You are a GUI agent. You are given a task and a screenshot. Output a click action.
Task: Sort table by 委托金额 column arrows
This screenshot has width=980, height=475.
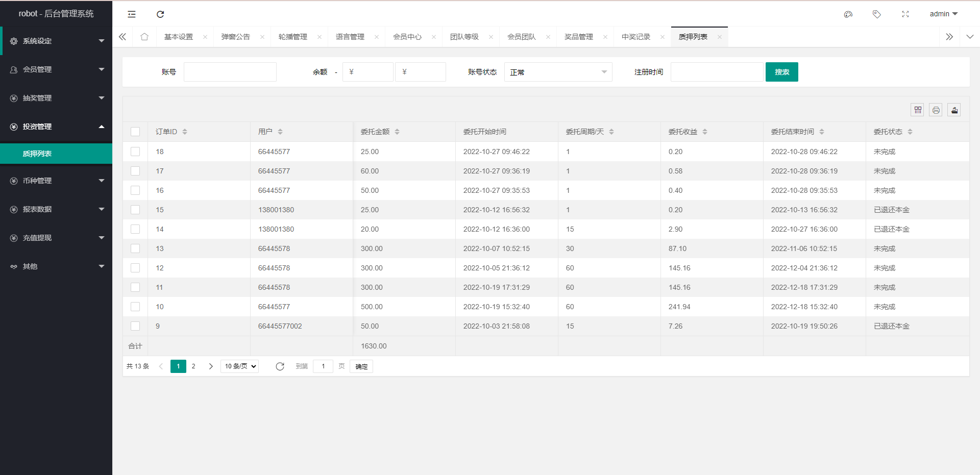coord(398,131)
